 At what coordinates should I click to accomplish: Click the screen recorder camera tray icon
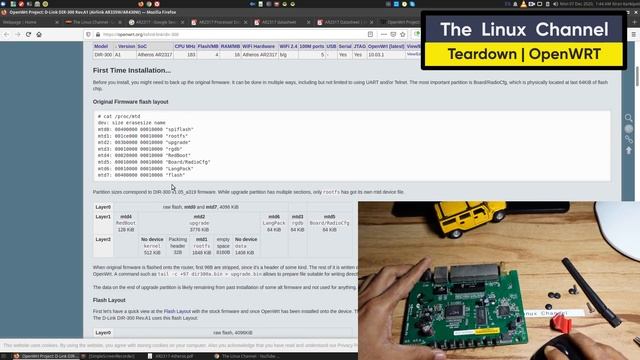coord(531,4)
